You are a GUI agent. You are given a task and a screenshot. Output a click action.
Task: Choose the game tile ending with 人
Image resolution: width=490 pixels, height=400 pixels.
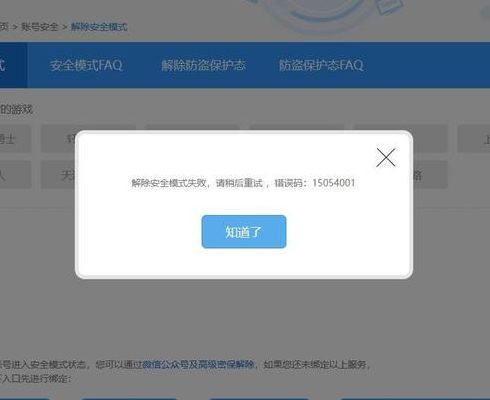click(x=15, y=175)
